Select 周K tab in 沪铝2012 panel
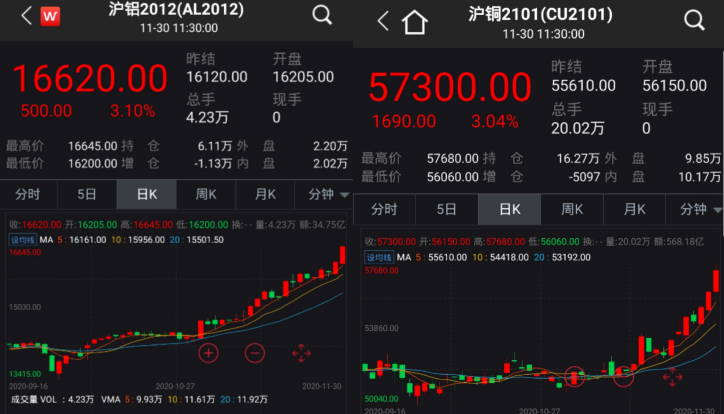 point(206,194)
